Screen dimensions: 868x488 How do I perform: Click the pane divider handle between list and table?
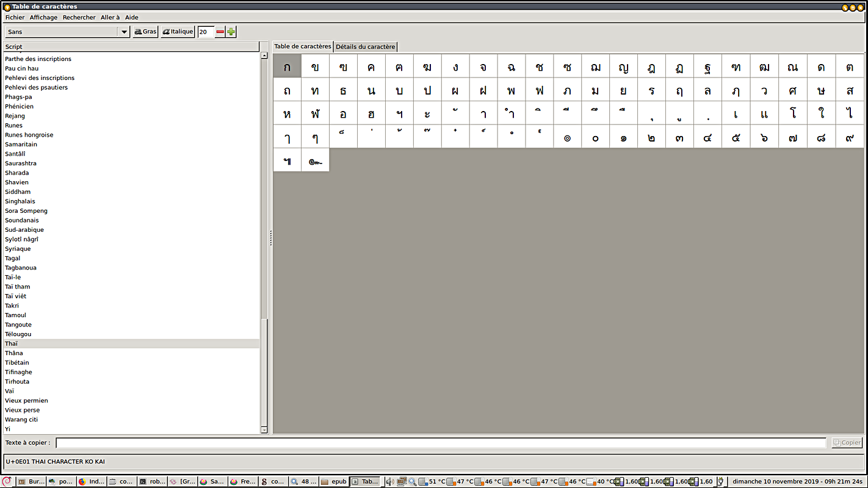coord(270,238)
